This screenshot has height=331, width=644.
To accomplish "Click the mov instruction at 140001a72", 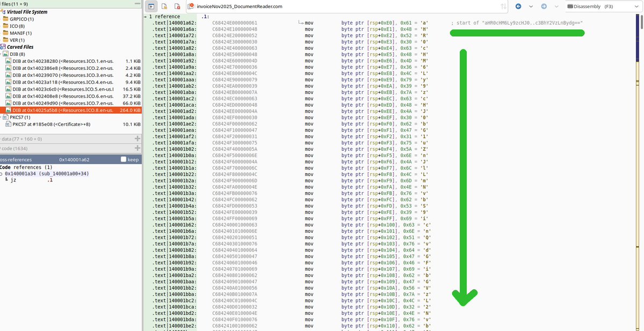I will [x=309, y=36].
